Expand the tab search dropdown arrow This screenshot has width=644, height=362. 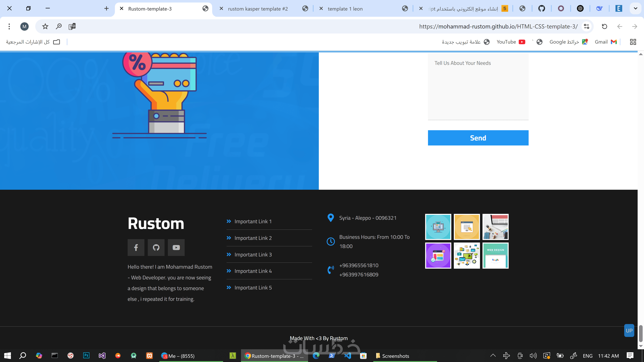(x=635, y=9)
